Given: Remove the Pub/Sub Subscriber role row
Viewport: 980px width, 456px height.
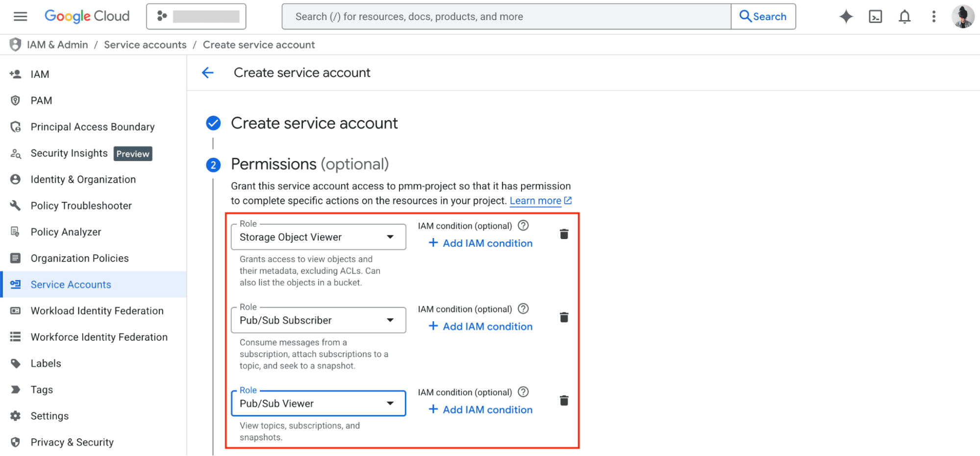Looking at the screenshot, I should point(564,317).
